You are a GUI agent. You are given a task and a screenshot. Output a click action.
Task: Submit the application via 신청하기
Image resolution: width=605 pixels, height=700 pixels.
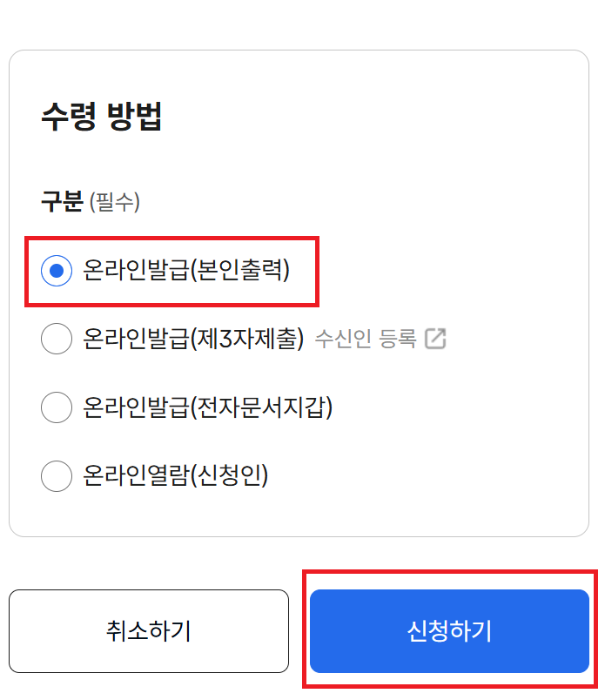tap(449, 630)
